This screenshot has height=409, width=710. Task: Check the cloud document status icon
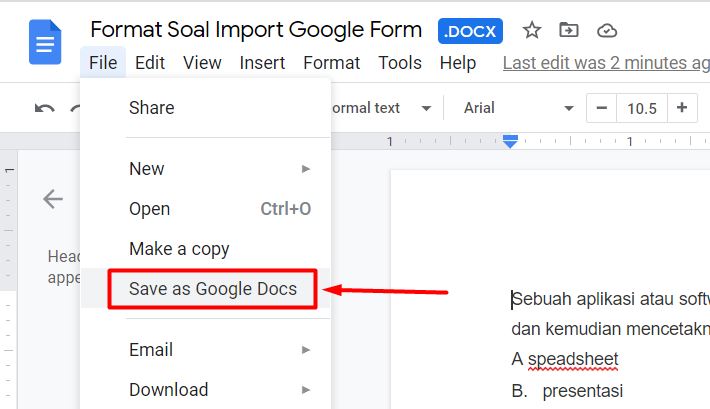607,31
